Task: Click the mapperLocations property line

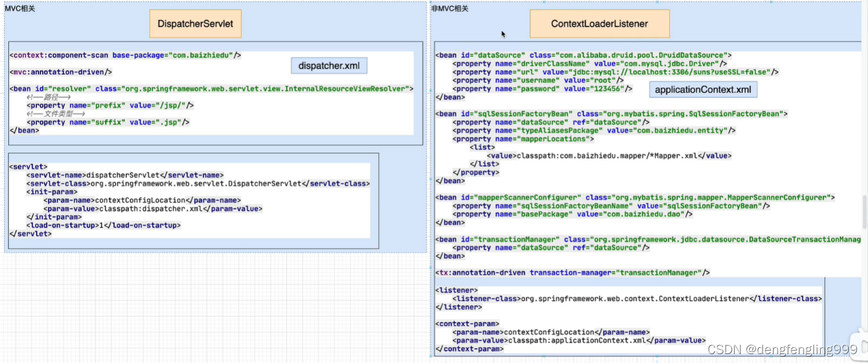Action: click(524, 139)
